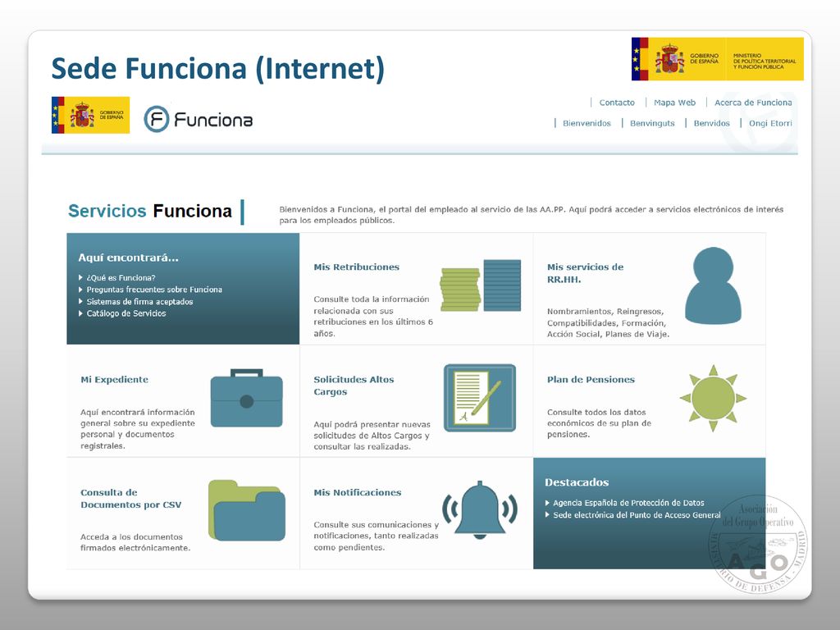This screenshot has width=840, height=630.
Task: Click the green and blue stacks icon
Action: (481, 285)
